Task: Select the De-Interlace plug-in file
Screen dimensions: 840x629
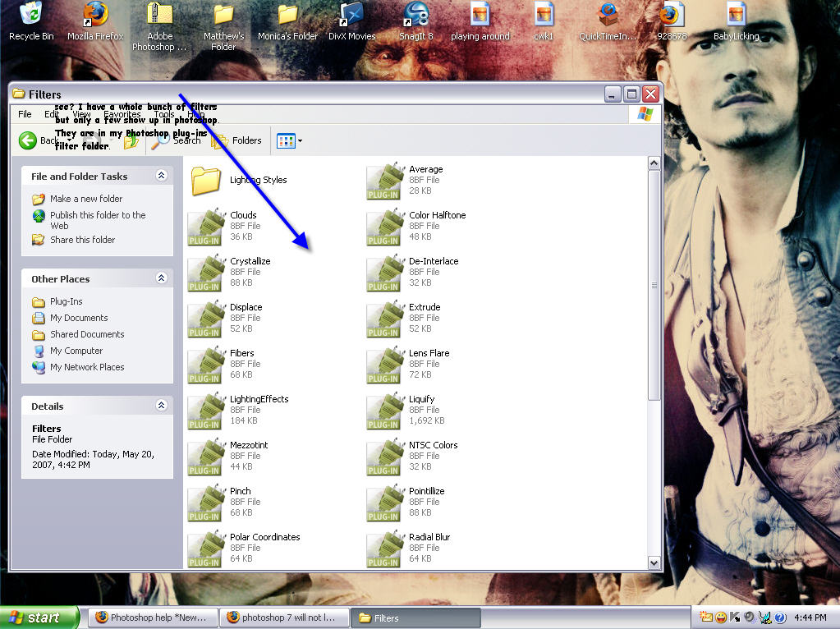Action: point(413,273)
